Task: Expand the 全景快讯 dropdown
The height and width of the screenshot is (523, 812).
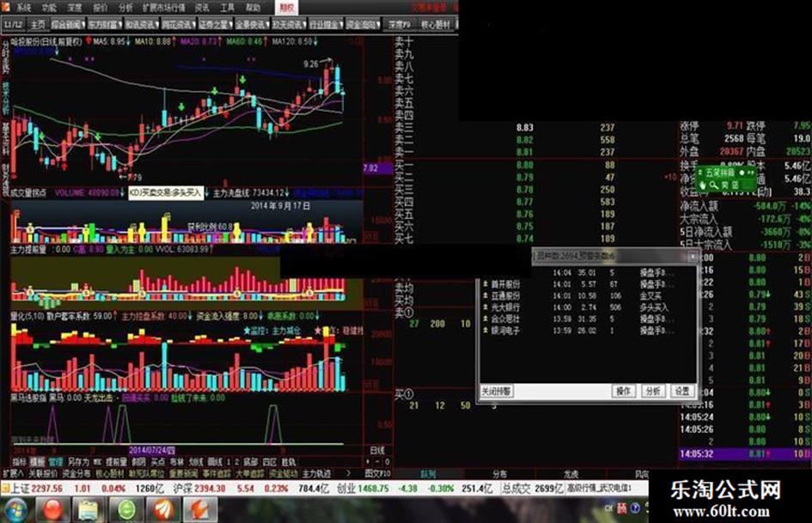Action: pos(253,24)
